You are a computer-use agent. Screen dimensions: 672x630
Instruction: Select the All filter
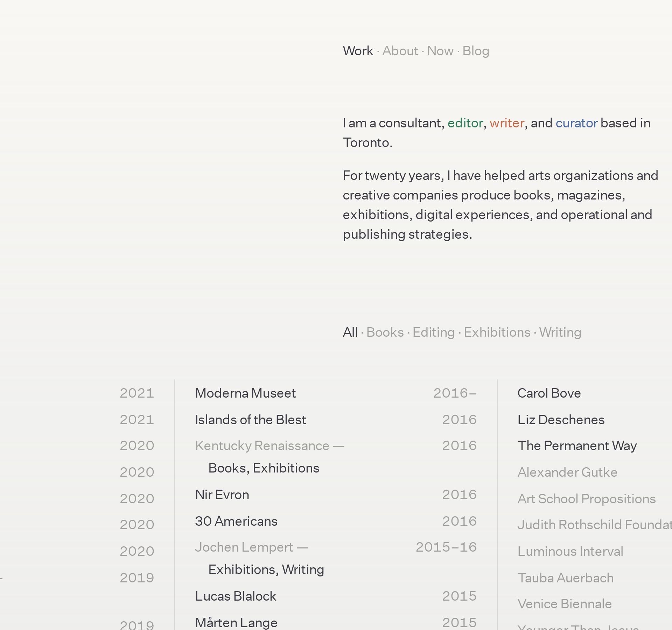(x=350, y=332)
